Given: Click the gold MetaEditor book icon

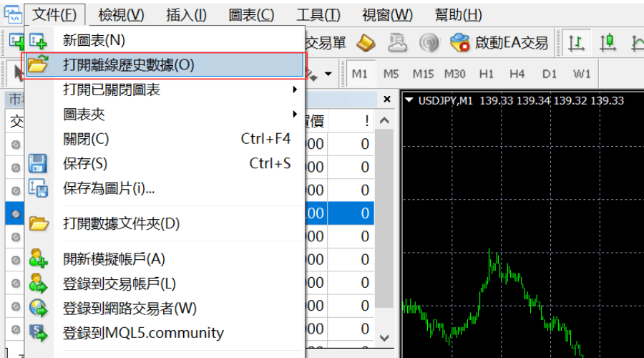Looking at the screenshot, I should point(366,43).
